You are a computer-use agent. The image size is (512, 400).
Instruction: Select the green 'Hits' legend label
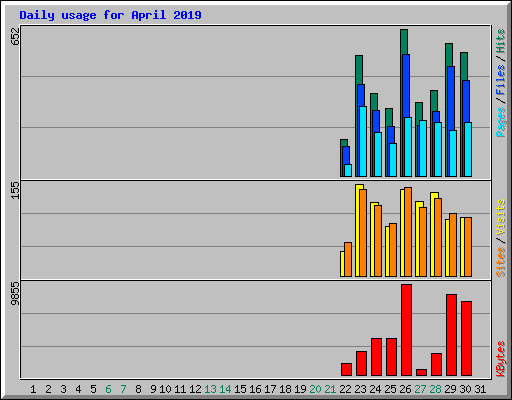pos(501,41)
